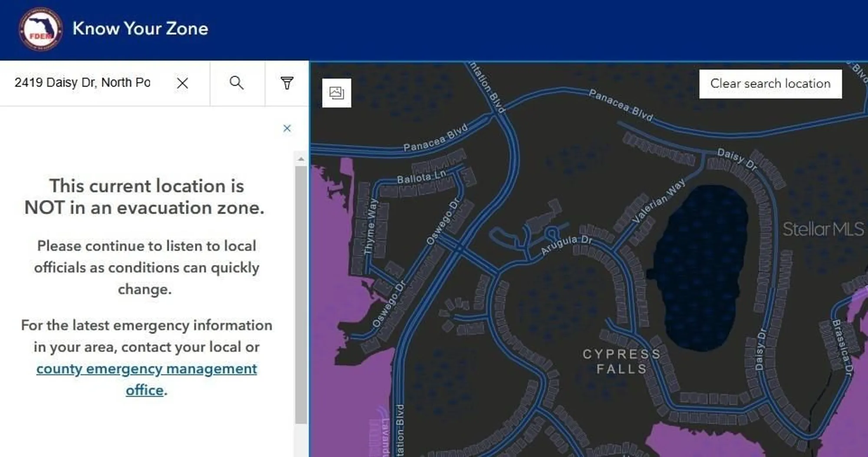Click the Cypress Falls map label
868x457 pixels.
coord(621,361)
